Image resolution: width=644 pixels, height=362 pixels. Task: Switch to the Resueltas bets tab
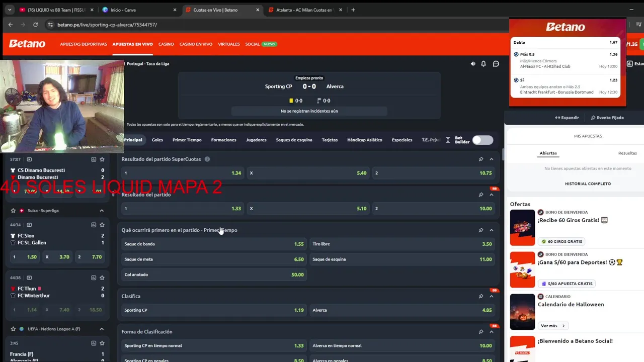[627, 153]
